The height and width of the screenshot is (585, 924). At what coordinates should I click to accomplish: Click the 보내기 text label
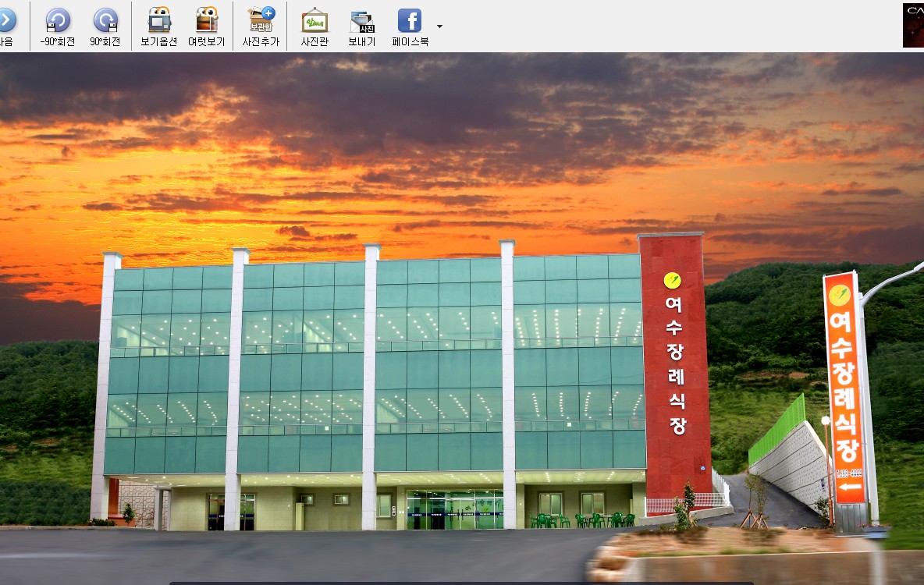pyautogui.click(x=362, y=42)
